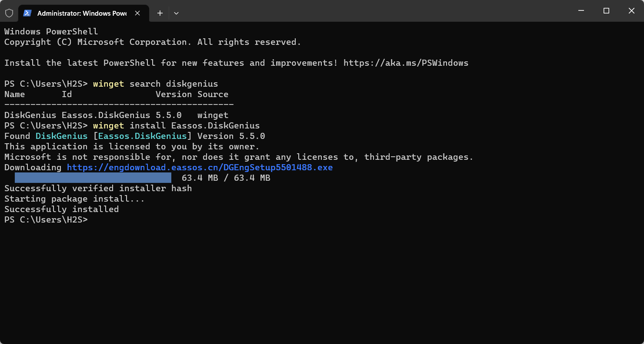Click 'This application is licensed to you' line
Image resolution: width=644 pixels, height=344 pixels.
(132, 147)
